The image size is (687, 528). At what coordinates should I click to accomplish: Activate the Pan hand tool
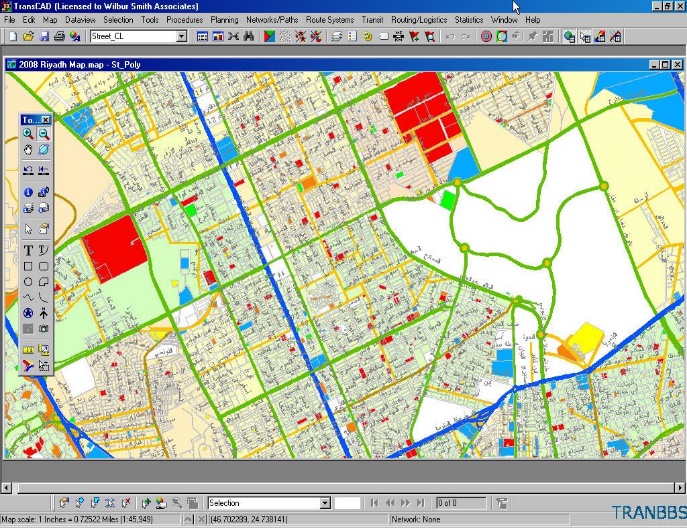pos(28,150)
